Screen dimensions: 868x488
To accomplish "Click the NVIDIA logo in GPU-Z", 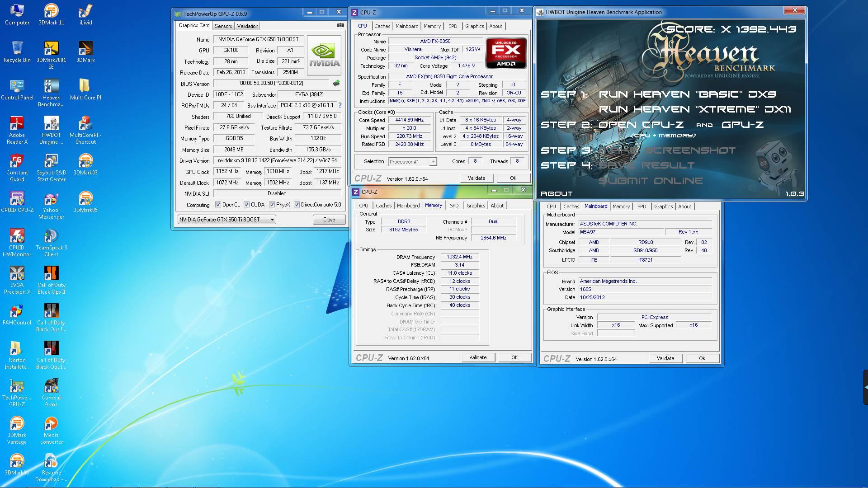I will coord(324,55).
